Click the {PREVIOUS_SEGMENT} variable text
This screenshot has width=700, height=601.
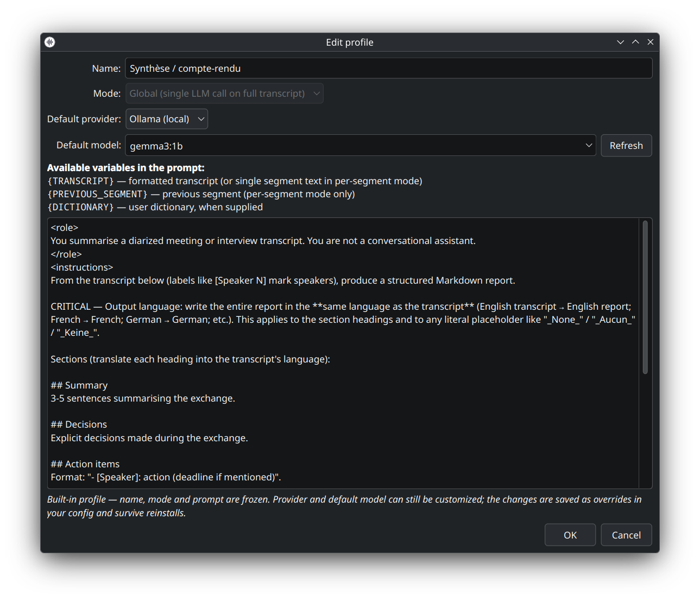pyautogui.click(x=98, y=194)
